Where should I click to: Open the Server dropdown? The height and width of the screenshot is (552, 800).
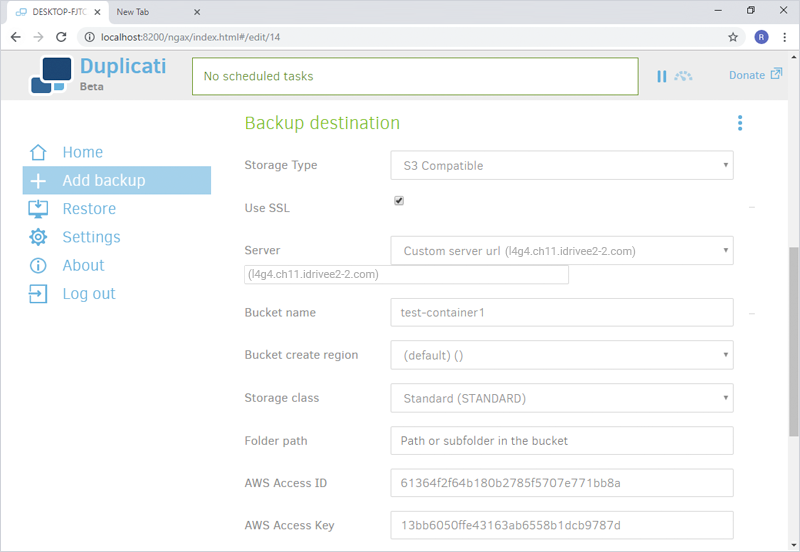(562, 250)
